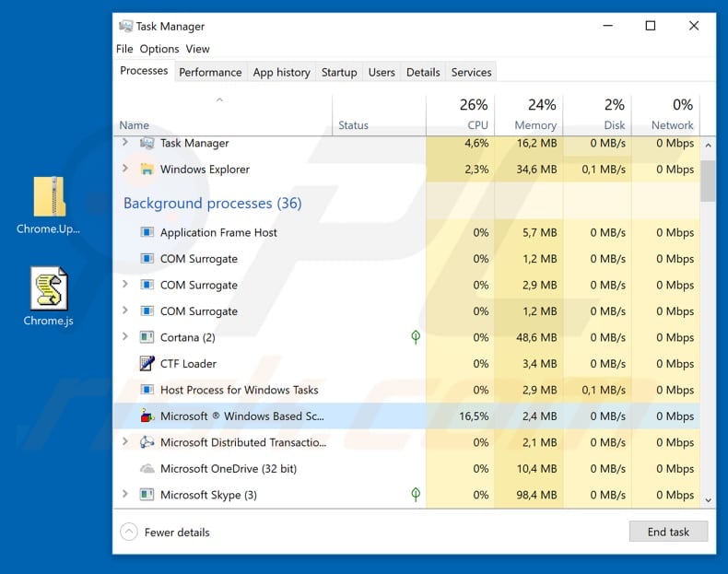
Task: Click the Microsoft Distributed Transaction icon
Action: click(147, 442)
